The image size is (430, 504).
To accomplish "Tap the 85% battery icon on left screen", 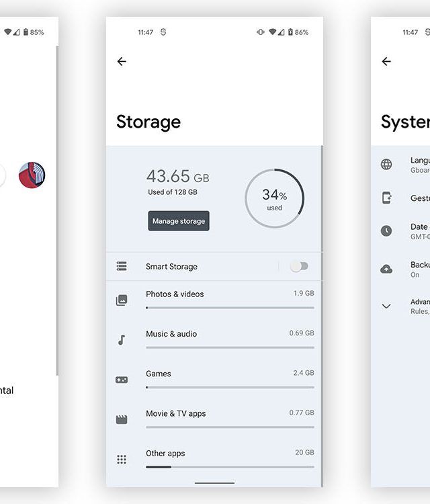I will pyautogui.click(x=26, y=32).
